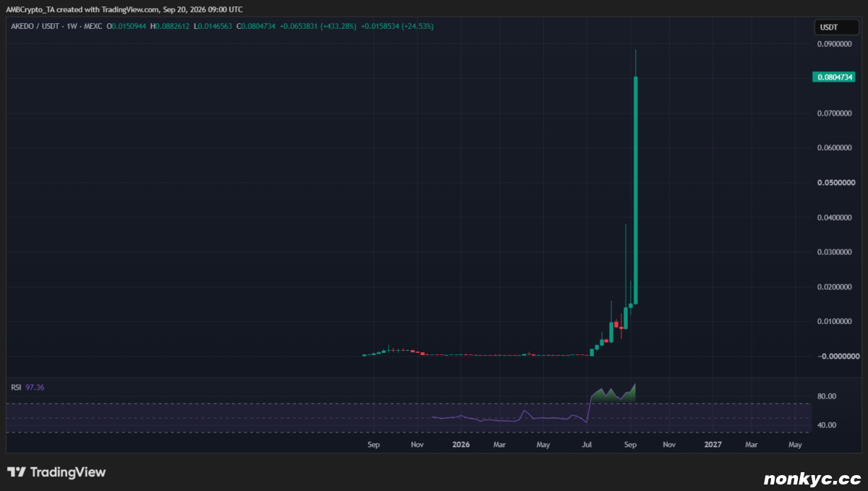Viewport: 868px width, 491px height.
Task: Click the RSI 40.00 scale label
Action: (x=827, y=424)
